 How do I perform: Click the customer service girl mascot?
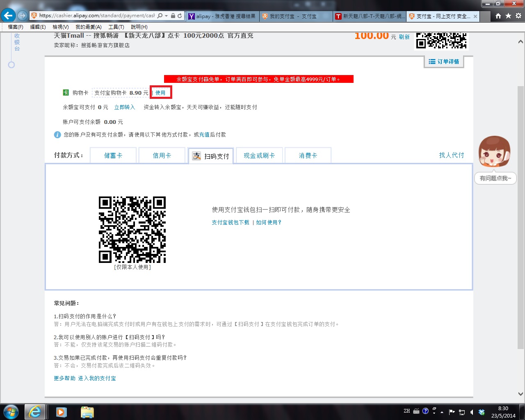pos(495,152)
